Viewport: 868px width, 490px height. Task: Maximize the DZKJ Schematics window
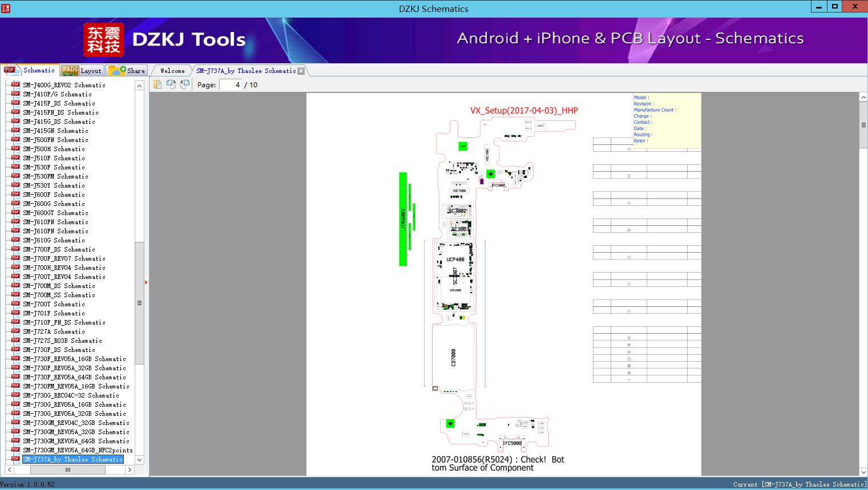coord(834,7)
